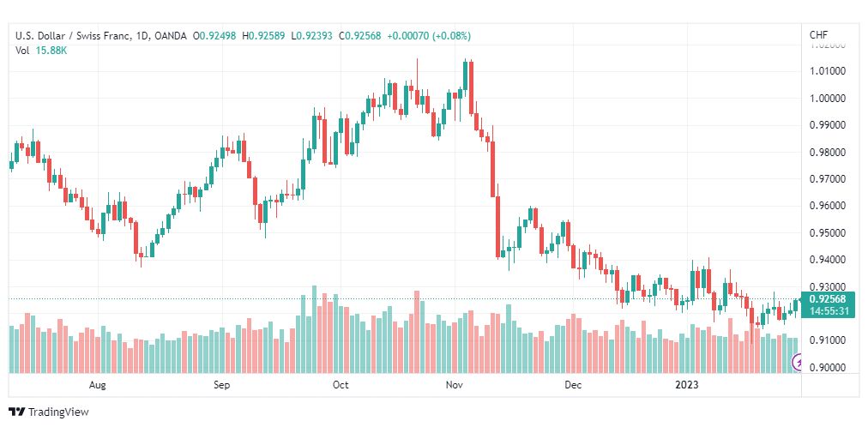Select the Sep label on time axis
This screenshot has height=427, width=868.
coord(221,385)
